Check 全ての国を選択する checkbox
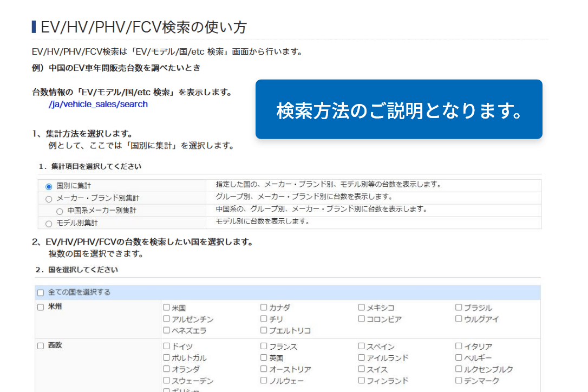 point(41,292)
